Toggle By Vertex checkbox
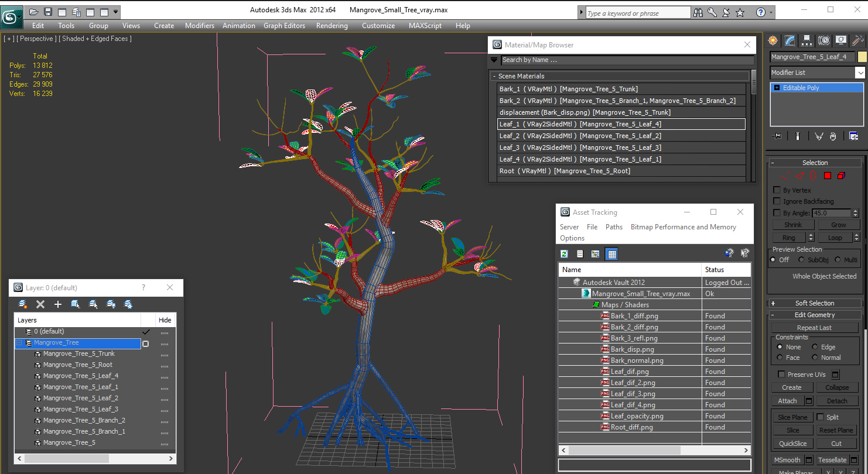 pos(777,190)
